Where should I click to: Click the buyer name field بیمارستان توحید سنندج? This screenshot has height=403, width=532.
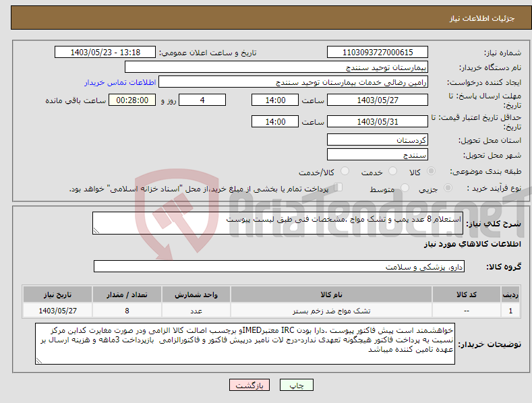click(276, 67)
